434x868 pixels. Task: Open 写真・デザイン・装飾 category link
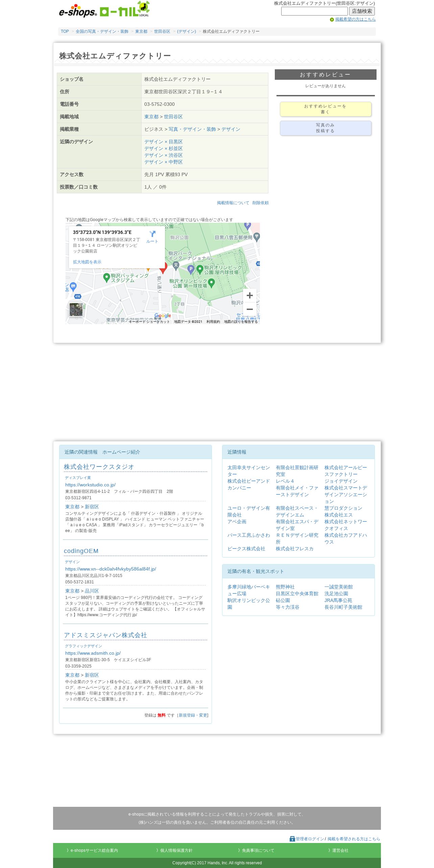coord(192,129)
